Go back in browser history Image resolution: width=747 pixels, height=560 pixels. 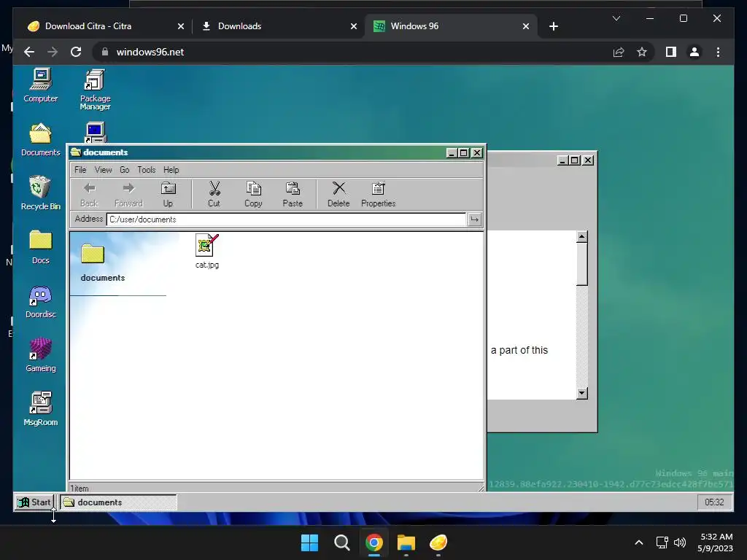tap(29, 52)
